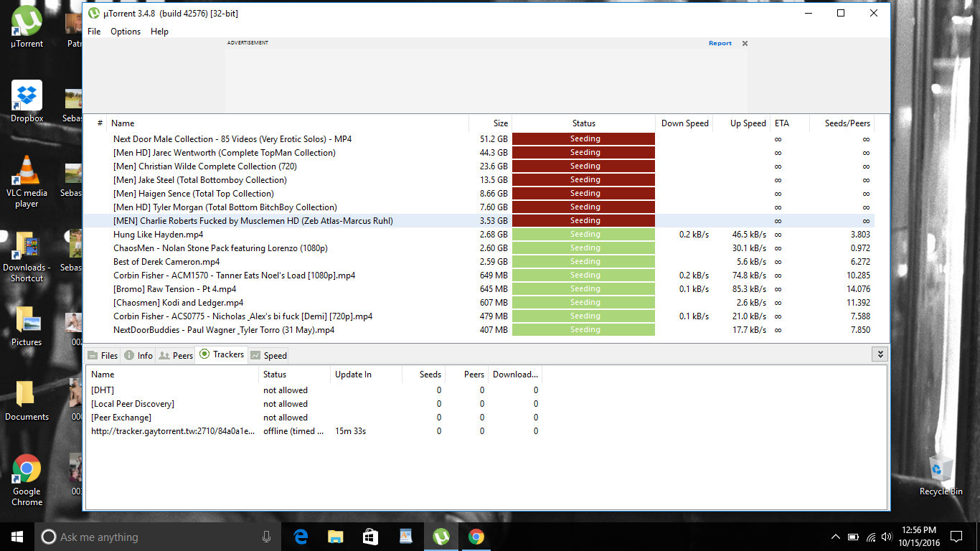
Task: Open the Action Center notification icon
Action: pyautogui.click(x=956, y=537)
